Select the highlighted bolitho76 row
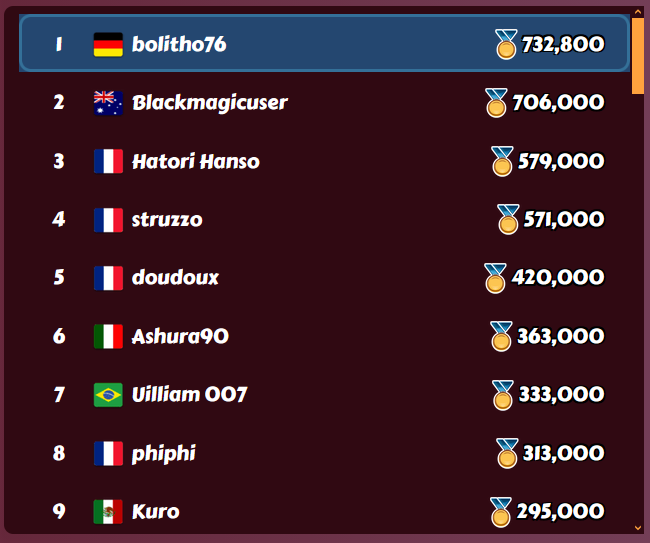This screenshot has width=650, height=543. coord(325,43)
